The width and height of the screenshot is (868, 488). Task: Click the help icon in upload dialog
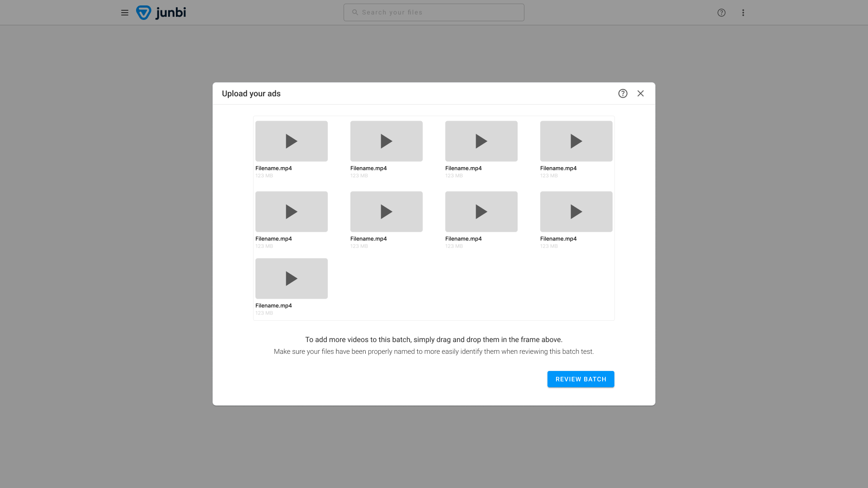coord(623,94)
